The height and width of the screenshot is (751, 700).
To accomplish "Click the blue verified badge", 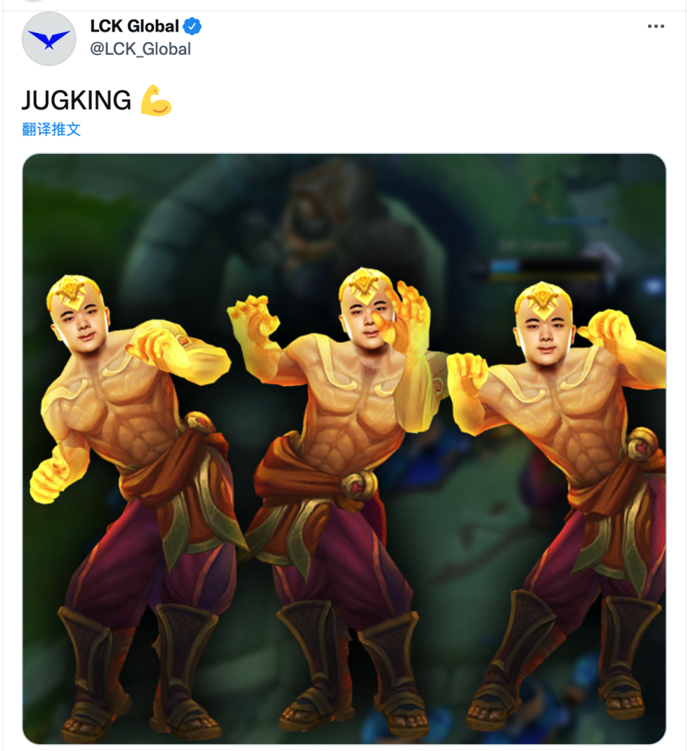I will [193, 26].
